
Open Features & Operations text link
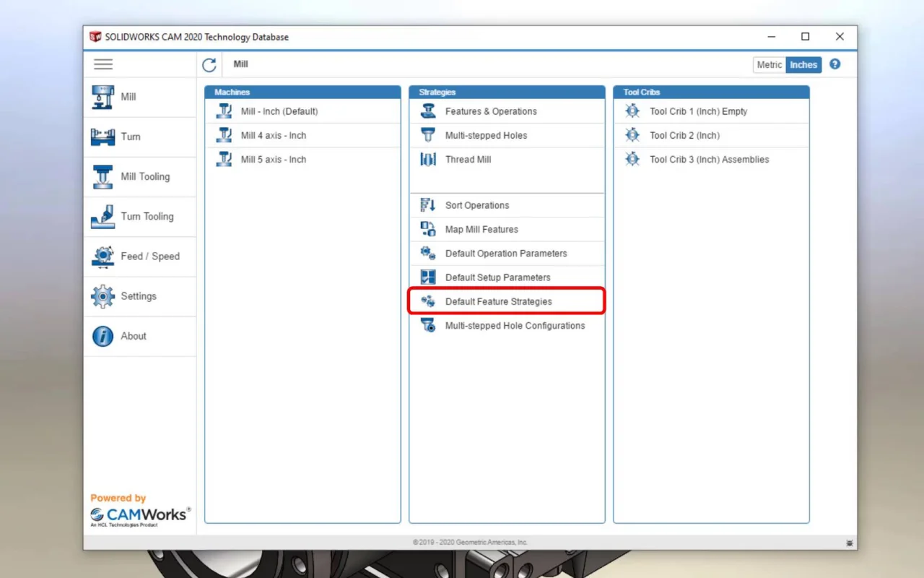click(491, 111)
